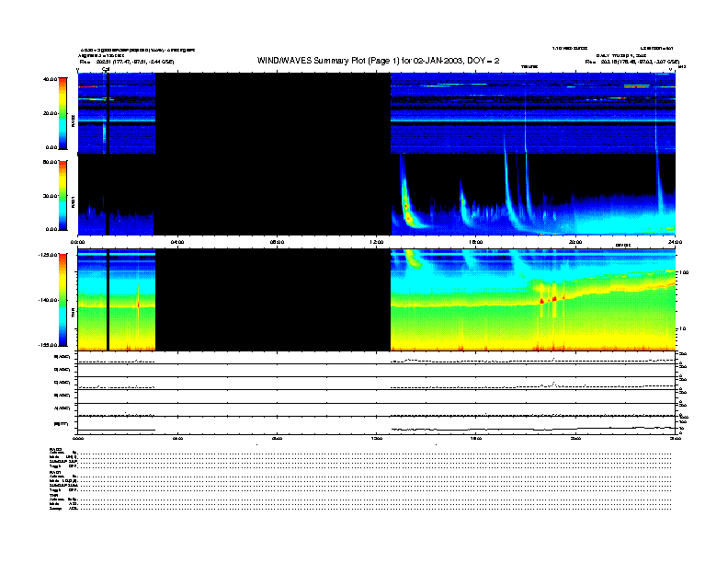This screenshot has width=728, height=563.
Task: Click the 10 frequency label right of TNR
Action: click(682, 328)
